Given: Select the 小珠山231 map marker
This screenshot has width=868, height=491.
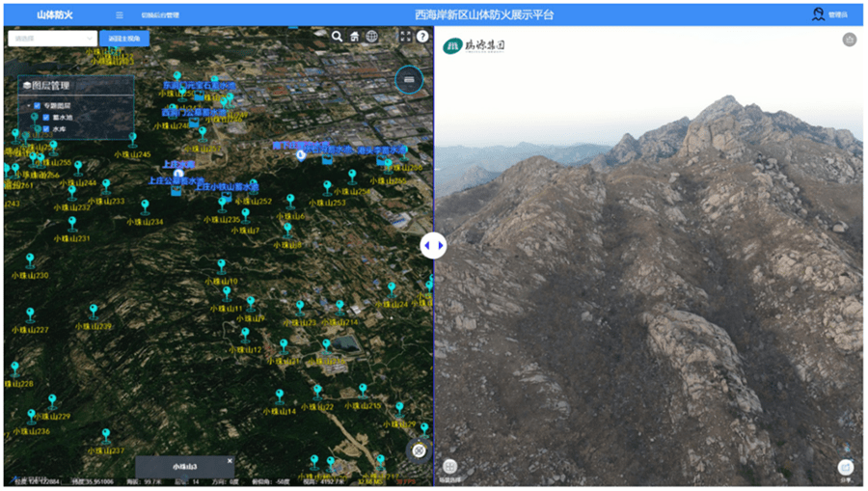Looking at the screenshot, I should click(72, 223).
